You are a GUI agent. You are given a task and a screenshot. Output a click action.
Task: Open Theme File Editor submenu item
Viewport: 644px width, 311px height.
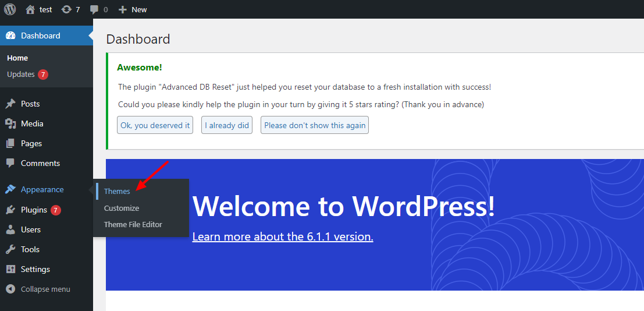(133, 224)
